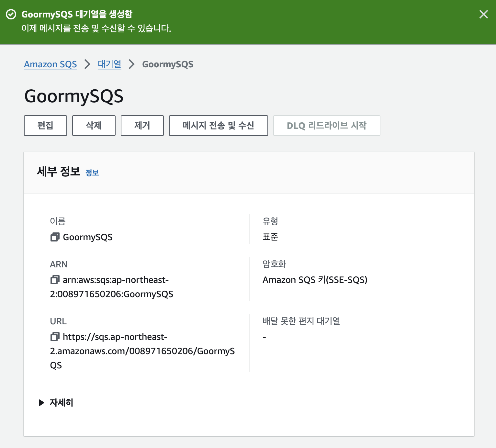The image size is (496, 448).
Task: Go to the 대기열 breadcrumb link
Action: point(109,64)
